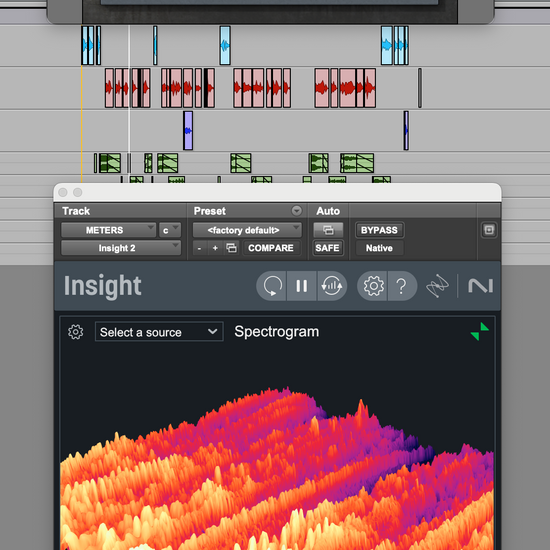Toggle plug-in BYPASS
The width and height of the screenshot is (550, 550).
[379, 230]
